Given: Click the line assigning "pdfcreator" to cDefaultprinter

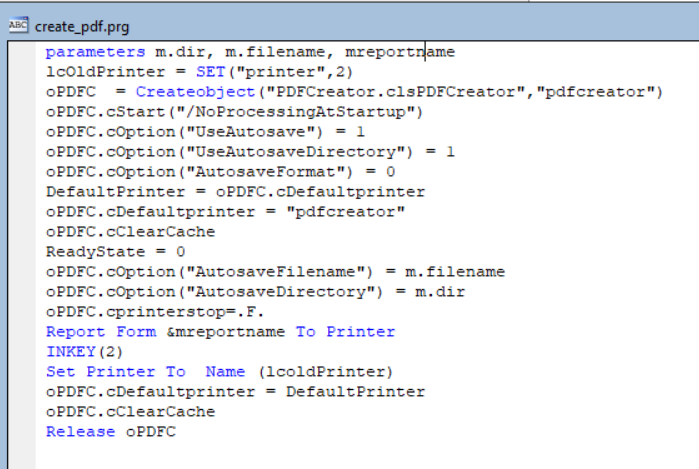Looking at the screenshot, I should tap(226, 212).
